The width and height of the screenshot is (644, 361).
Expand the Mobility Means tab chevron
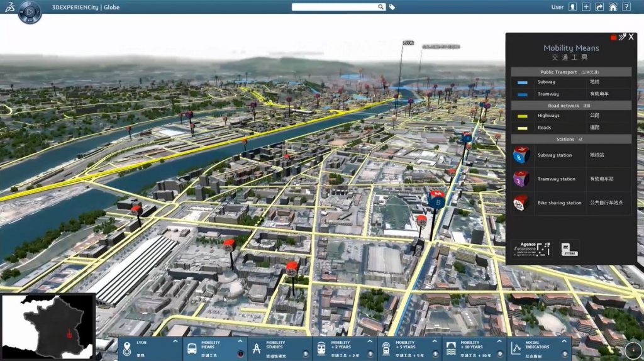(240, 342)
